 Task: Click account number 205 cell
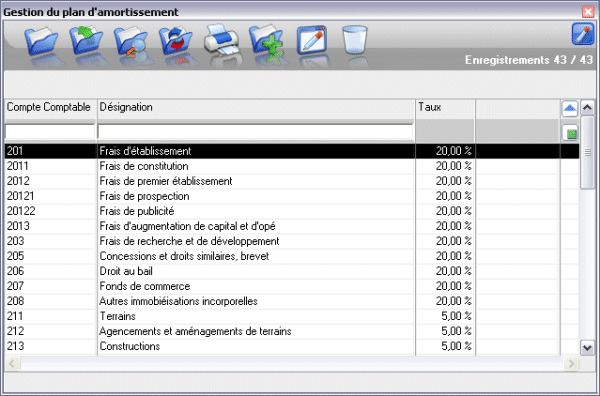point(51,256)
